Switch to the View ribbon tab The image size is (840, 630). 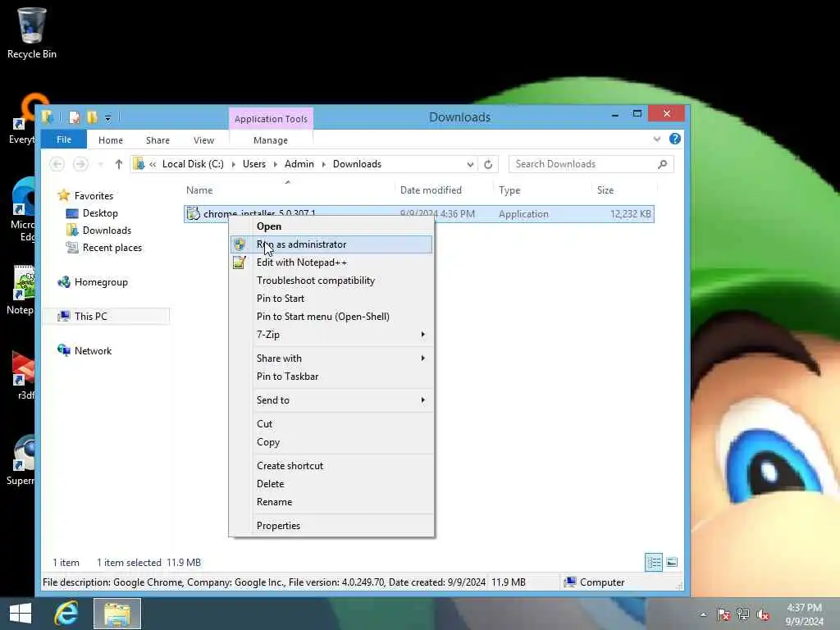click(203, 140)
